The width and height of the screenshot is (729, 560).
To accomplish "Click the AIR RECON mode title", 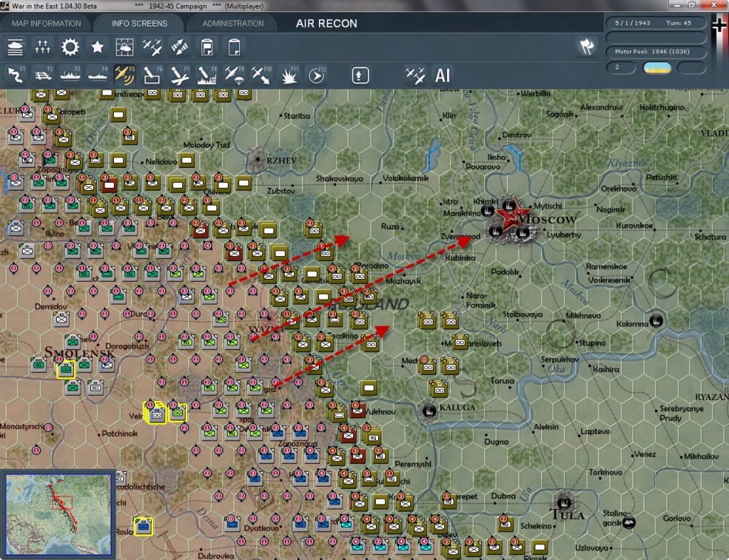I will [326, 23].
